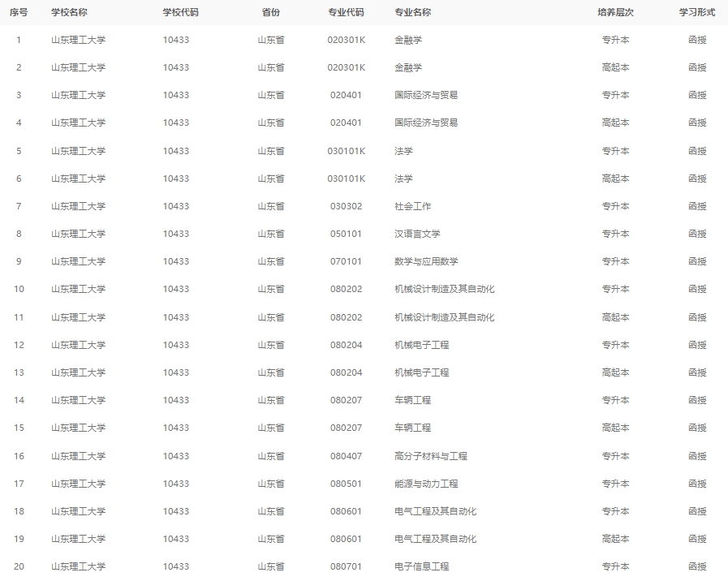Click code 080204 in row 13

tap(346, 372)
